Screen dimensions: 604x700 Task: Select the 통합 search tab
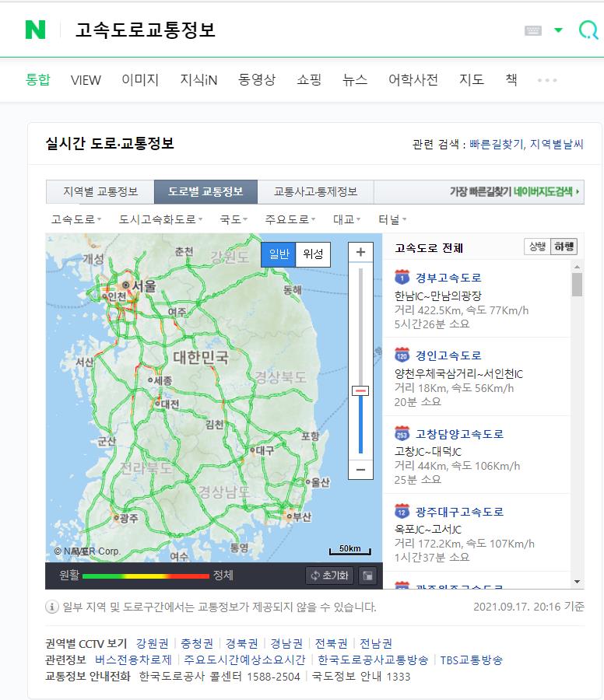point(38,80)
